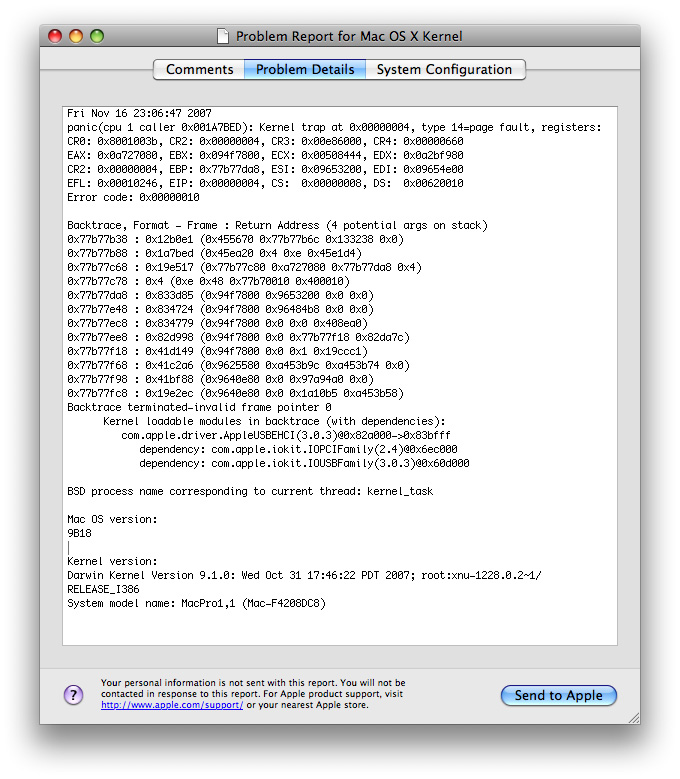Click the Send to Apple button

[558, 696]
